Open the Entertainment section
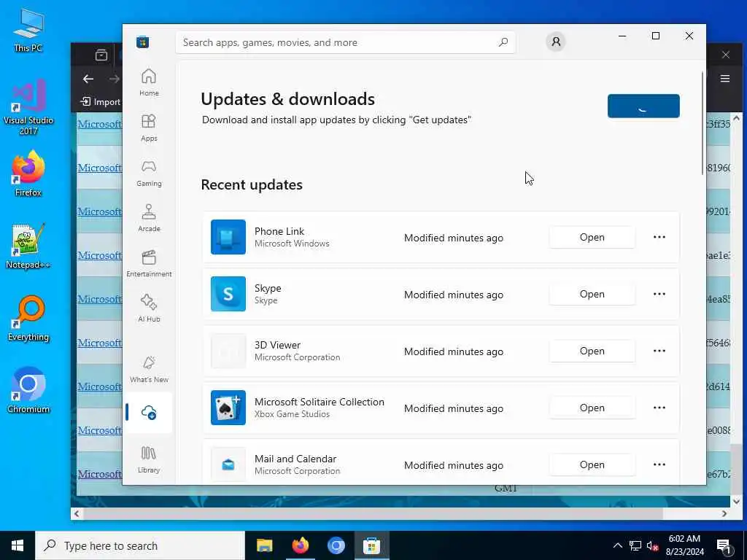This screenshot has height=560, width=747. (149, 263)
